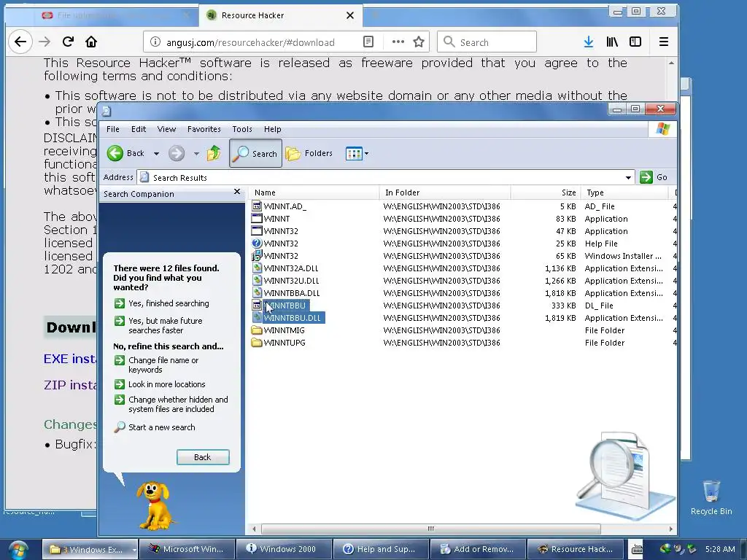Click the green Go button
This screenshot has height=560, width=747.
654,177
